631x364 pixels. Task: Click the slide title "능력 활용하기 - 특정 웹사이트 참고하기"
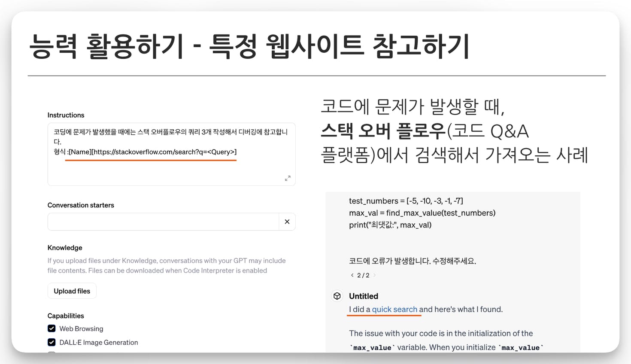[x=249, y=46]
